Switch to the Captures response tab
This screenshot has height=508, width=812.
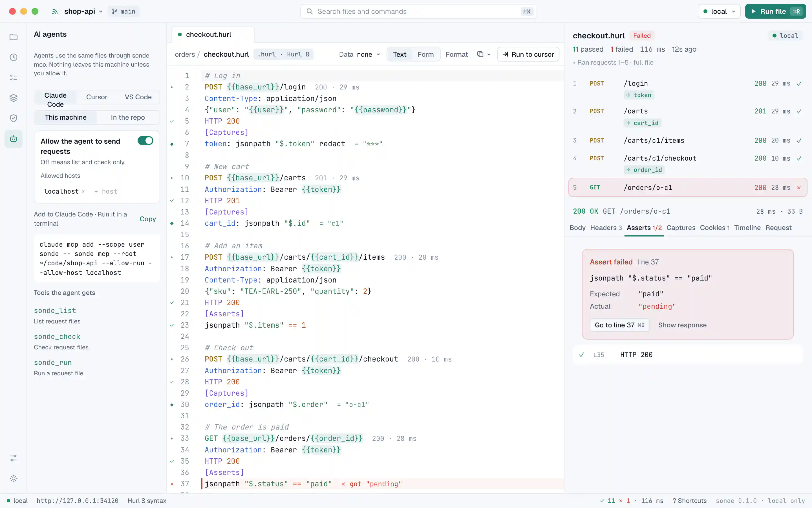coord(681,228)
